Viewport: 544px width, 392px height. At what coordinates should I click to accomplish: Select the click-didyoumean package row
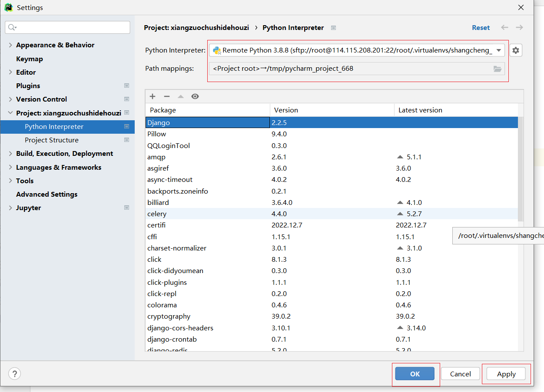point(332,271)
